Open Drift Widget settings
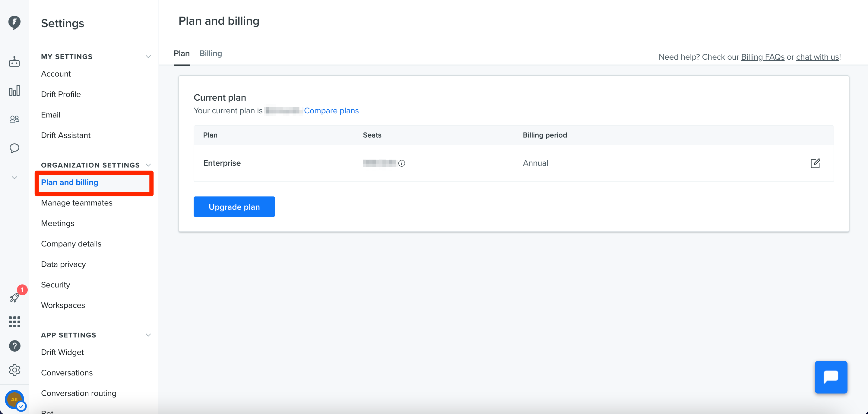Image resolution: width=868 pixels, height=414 pixels. (x=62, y=352)
